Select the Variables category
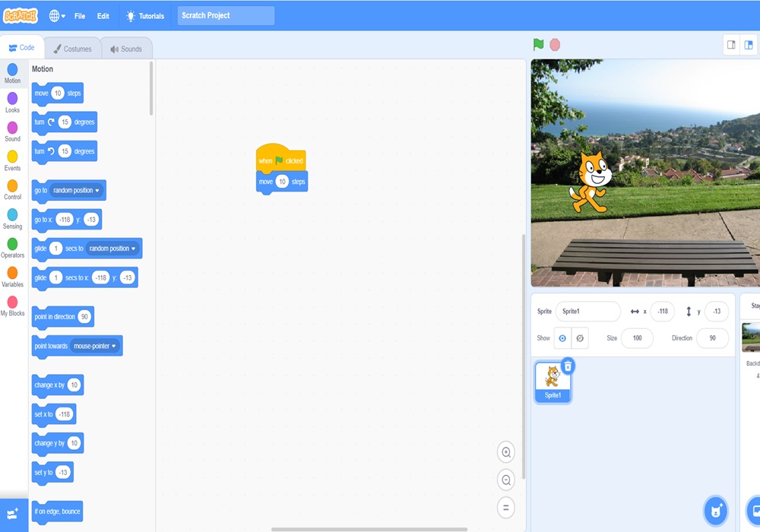Screen dimensions: 760x532 (x=13, y=277)
